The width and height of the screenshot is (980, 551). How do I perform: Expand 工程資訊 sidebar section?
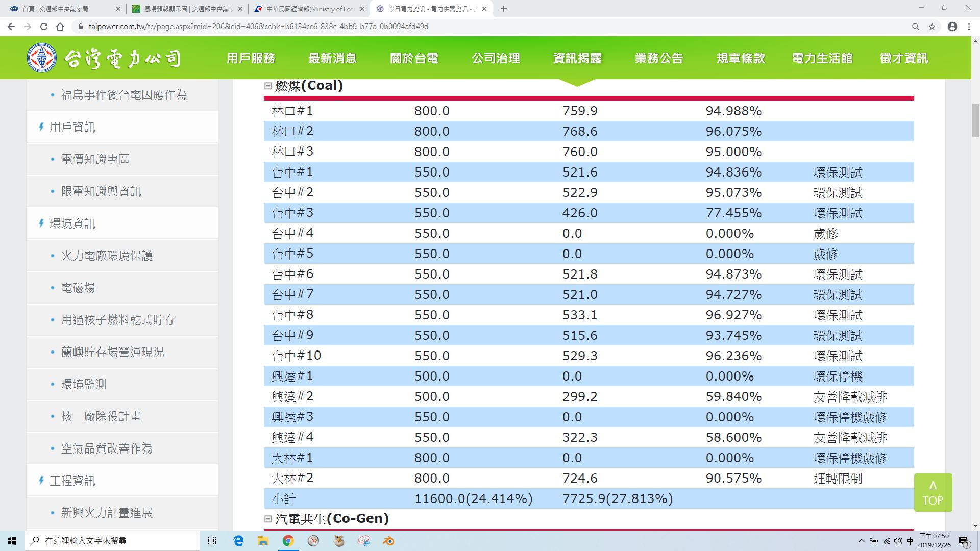[x=72, y=481]
